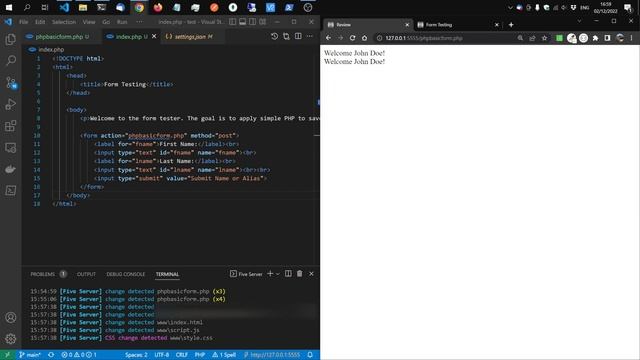Open the editor timeline/history icon
The height and width of the screenshot is (360, 640).
(x=274, y=36)
